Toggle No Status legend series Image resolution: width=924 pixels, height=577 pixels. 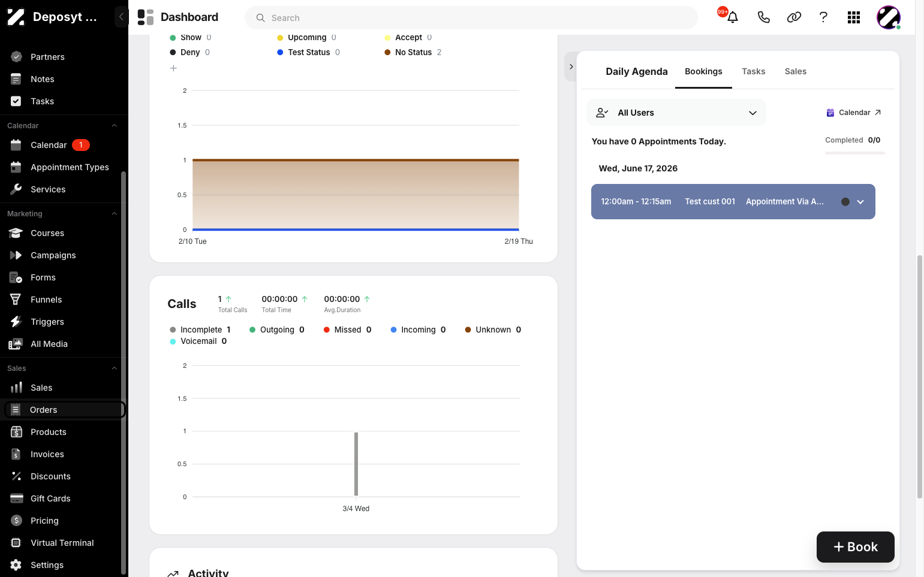pyautogui.click(x=413, y=52)
